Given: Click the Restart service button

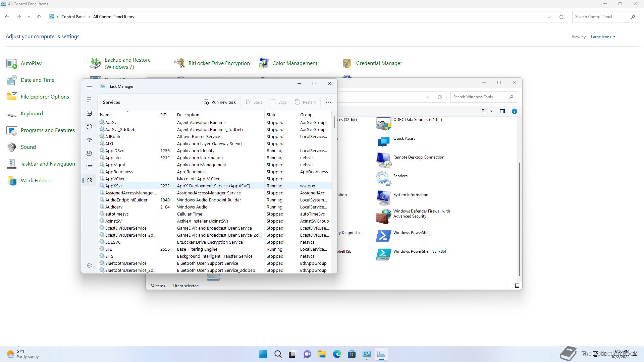Looking at the screenshot, I should [305, 102].
